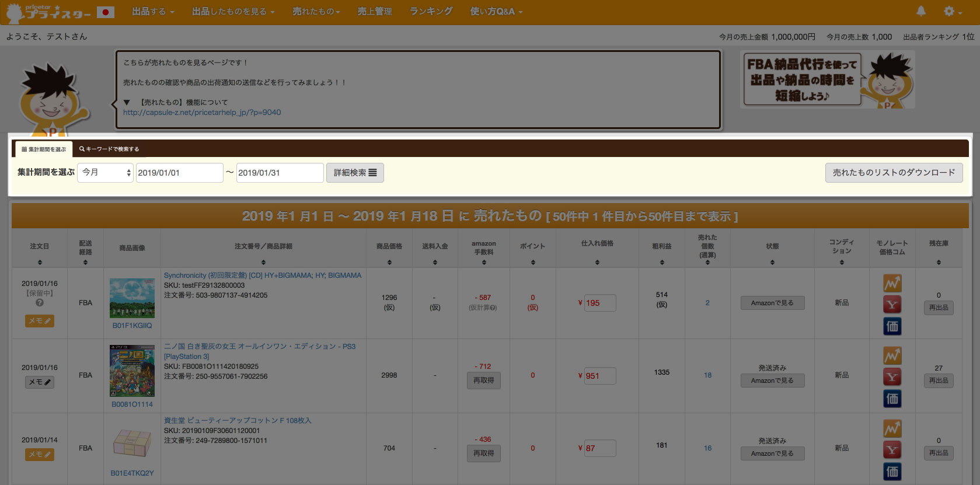Open blue 価 icon for 資生堂 row
The image size is (980, 485).
pos(892,472)
